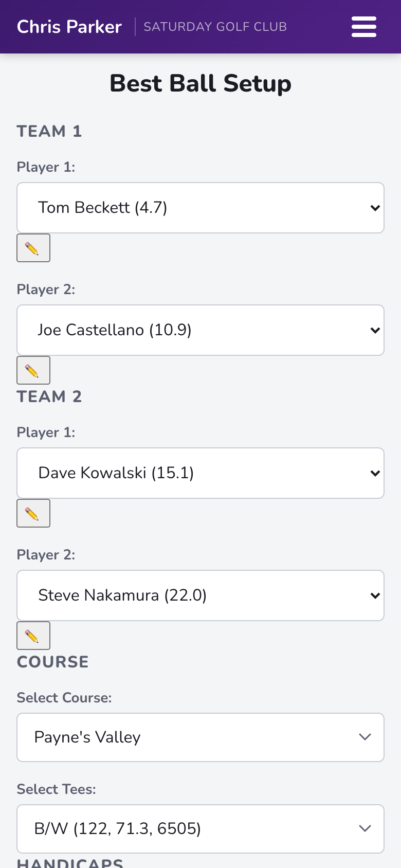The height and width of the screenshot is (868, 401).
Task: Open the B/W (122, 71.3, 6505) tees dropdown
Action: click(200, 829)
